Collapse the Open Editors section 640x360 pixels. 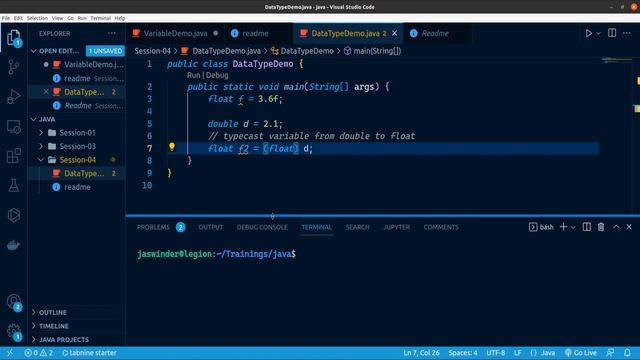point(34,51)
